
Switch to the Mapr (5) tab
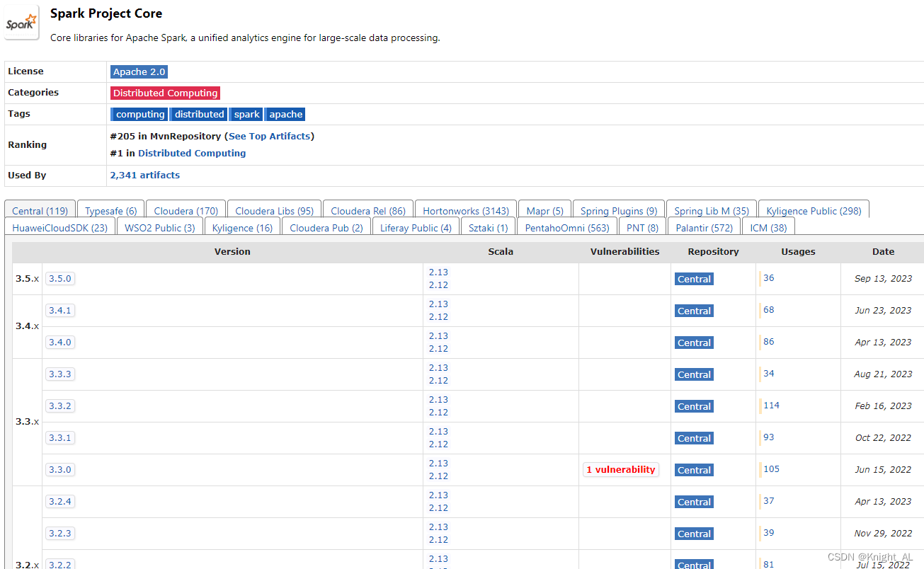[x=545, y=211]
